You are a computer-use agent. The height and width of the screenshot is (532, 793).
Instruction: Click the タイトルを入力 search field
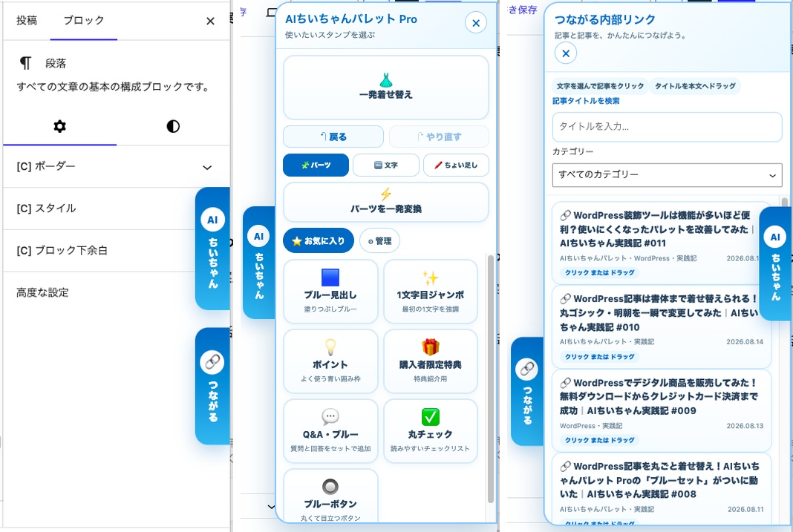tap(667, 127)
